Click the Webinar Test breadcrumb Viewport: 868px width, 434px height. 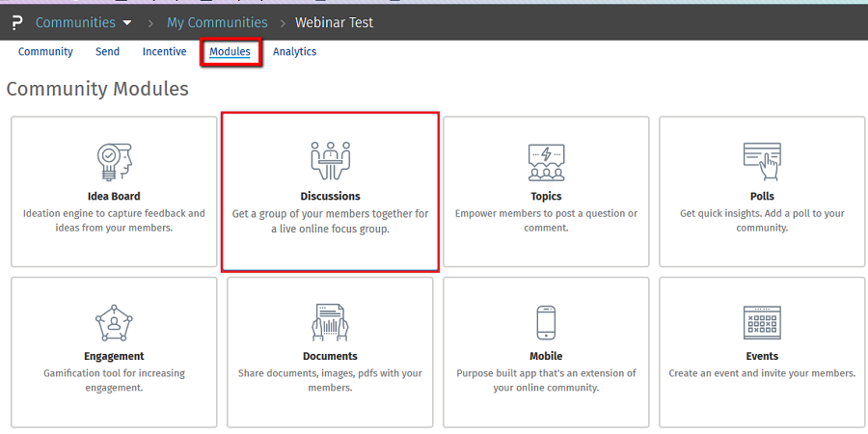click(x=334, y=23)
